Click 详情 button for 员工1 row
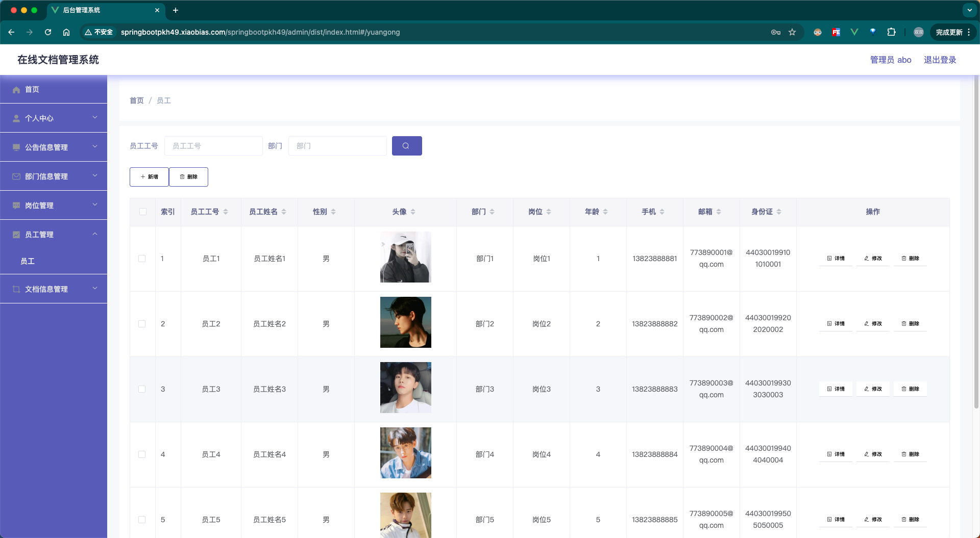 point(836,259)
